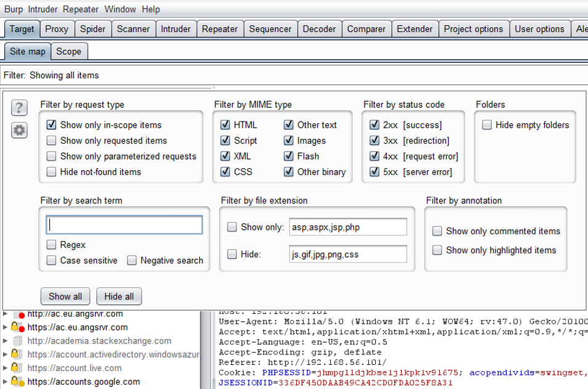Screen dimensions: 588x389
Task: Check Hide empty folders
Action: 487,125
